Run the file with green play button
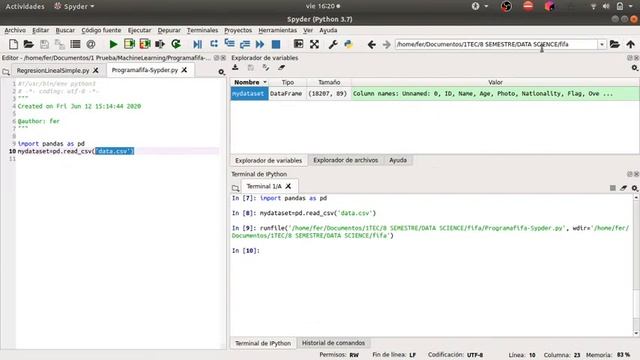Image resolution: width=640 pixels, height=360 pixels. (x=113, y=44)
